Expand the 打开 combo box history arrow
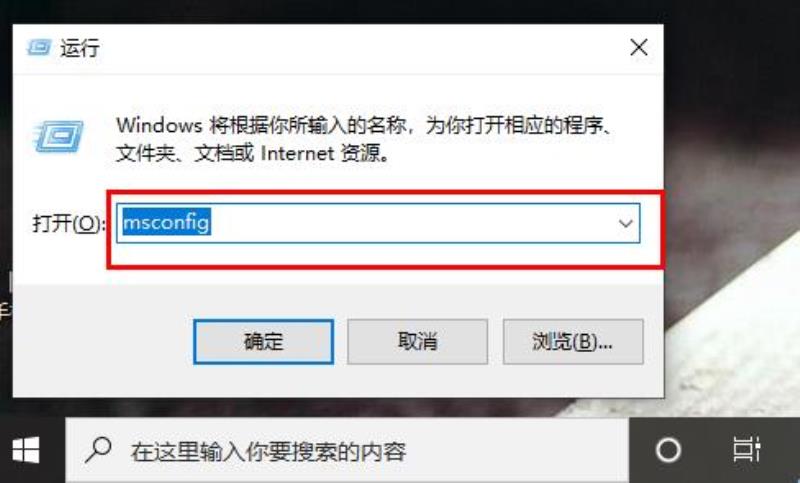Screen dimensions: 800x483 (x=626, y=223)
